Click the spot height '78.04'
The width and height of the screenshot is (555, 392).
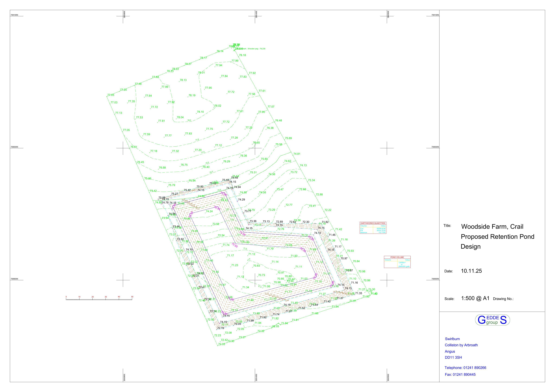pos(180,117)
